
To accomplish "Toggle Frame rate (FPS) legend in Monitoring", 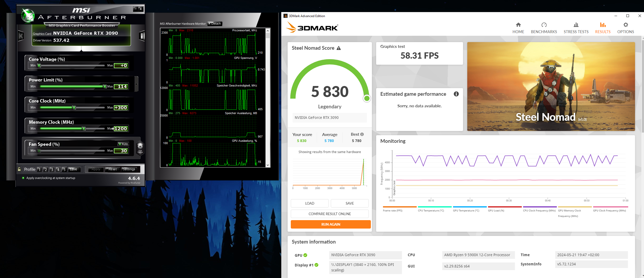I will pyautogui.click(x=400, y=209).
